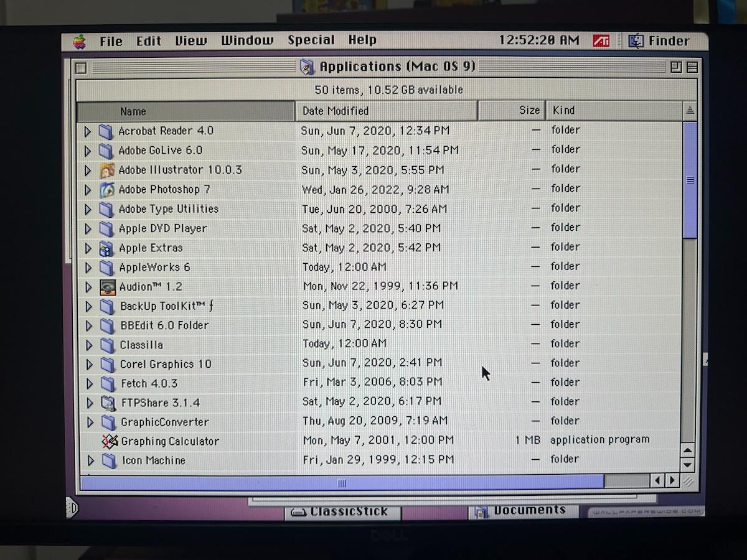Expand the Adobe Illustrator 10.0.3 folder

click(x=87, y=170)
